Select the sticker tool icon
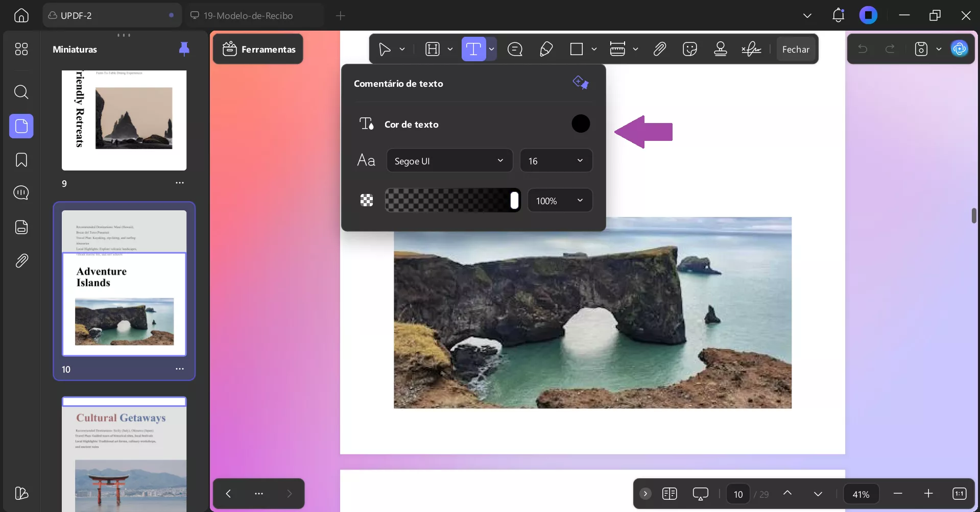Image resolution: width=980 pixels, height=512 pixels. [x=689, y=49]
